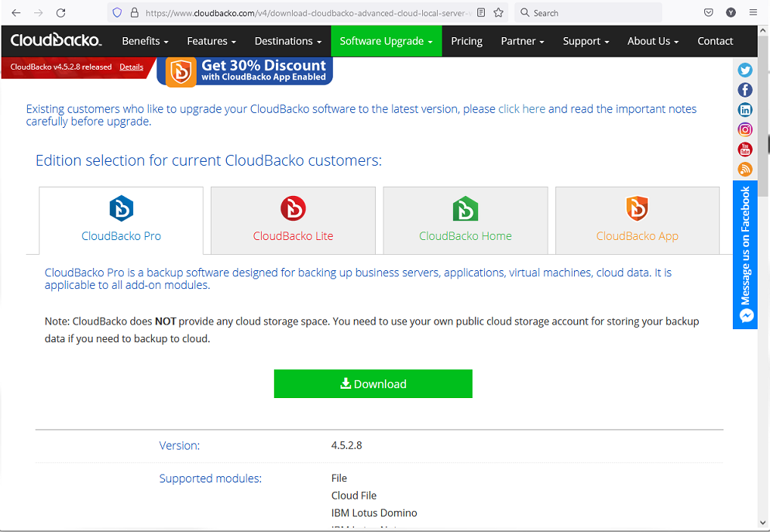Click the browser forward arrow
770x532 pixels.
[x=38, y=12]
